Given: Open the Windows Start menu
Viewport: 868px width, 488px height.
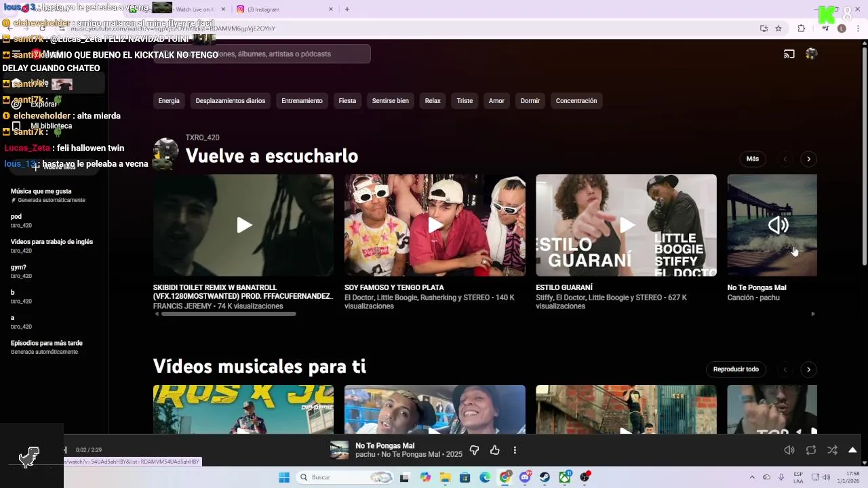Looking at the screenshot, I should click(x=284, y=477).
